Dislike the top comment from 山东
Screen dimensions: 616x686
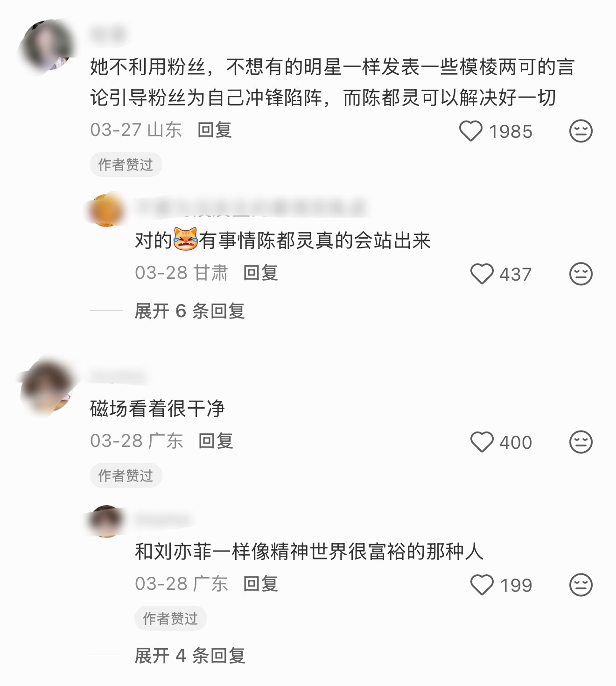(581, 131)
